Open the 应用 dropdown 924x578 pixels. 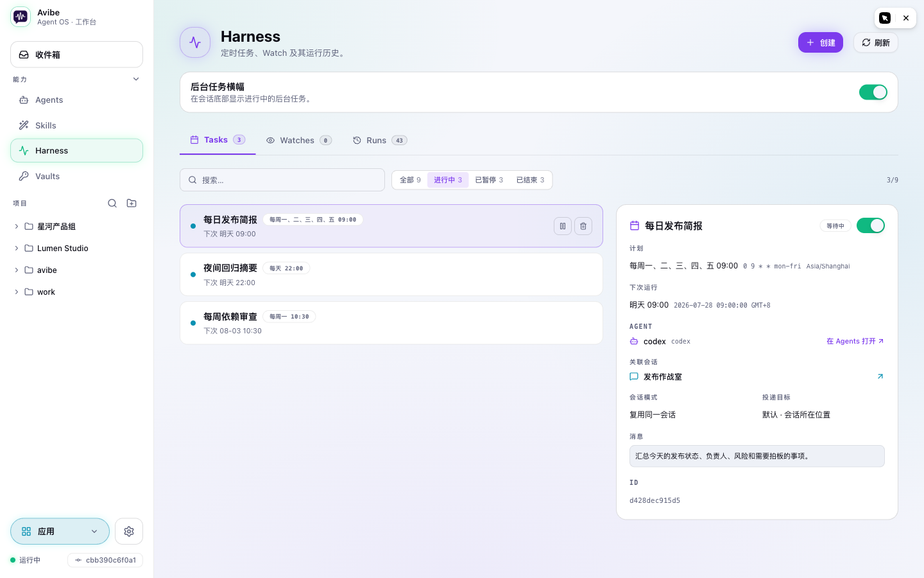click(x=60, y=531)
